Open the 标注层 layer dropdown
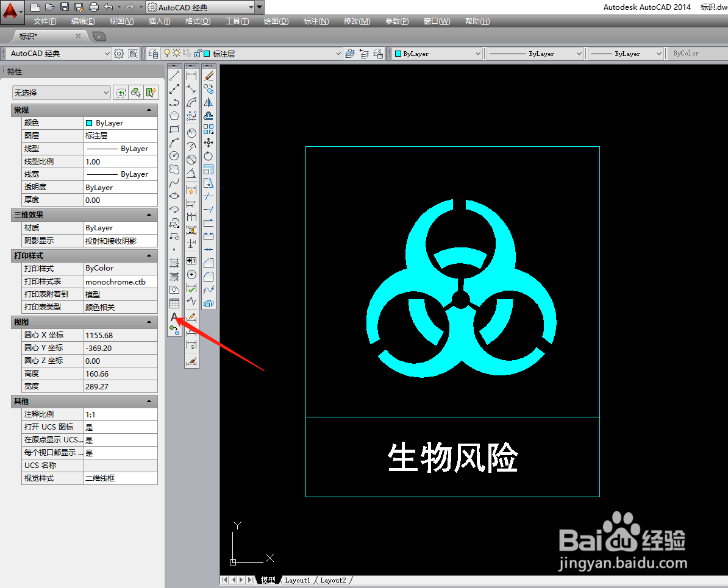Screen dimensions: 728x588 click(338, 54)
